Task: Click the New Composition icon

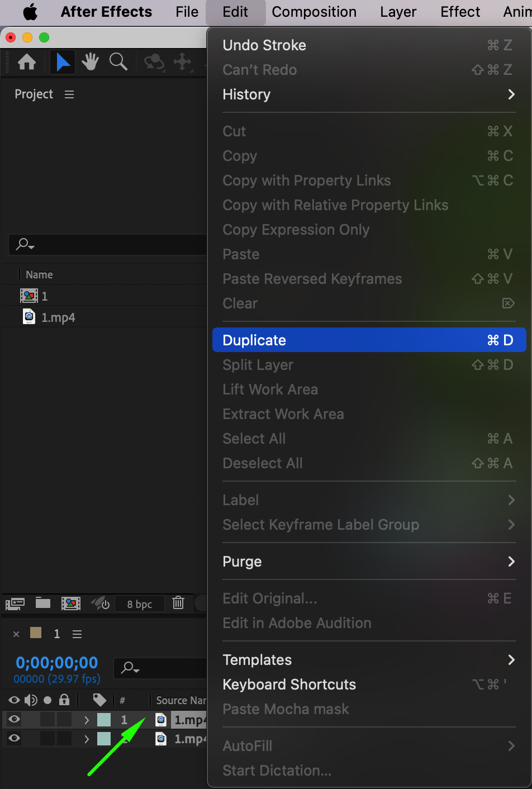Action: pyautogui.click(x=70, y=603)
